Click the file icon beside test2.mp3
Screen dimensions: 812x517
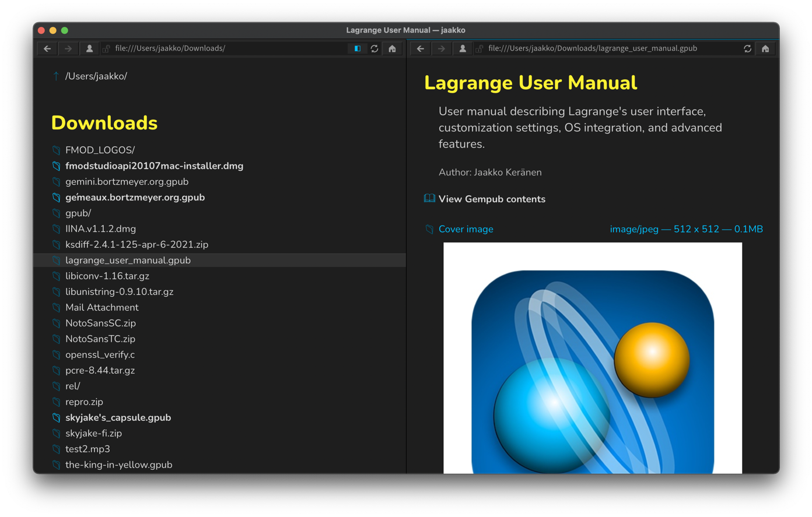pos(56,449)
